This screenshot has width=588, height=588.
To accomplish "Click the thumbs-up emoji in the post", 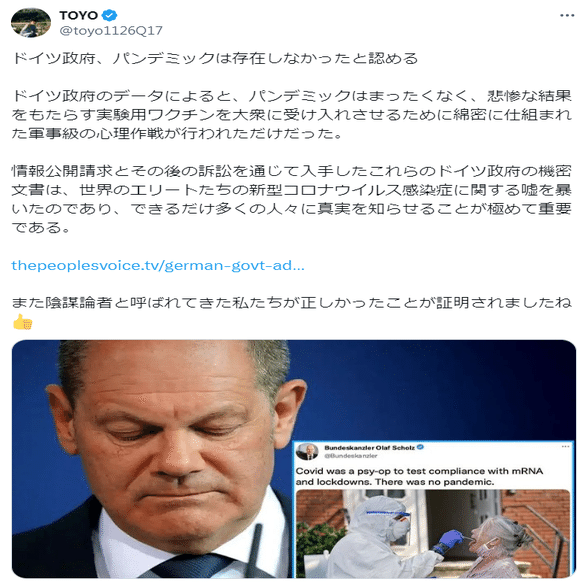I will point(23,322).
